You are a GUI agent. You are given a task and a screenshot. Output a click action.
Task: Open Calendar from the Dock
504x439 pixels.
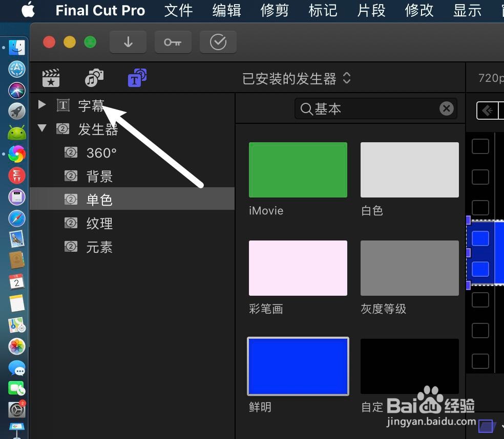17,282
